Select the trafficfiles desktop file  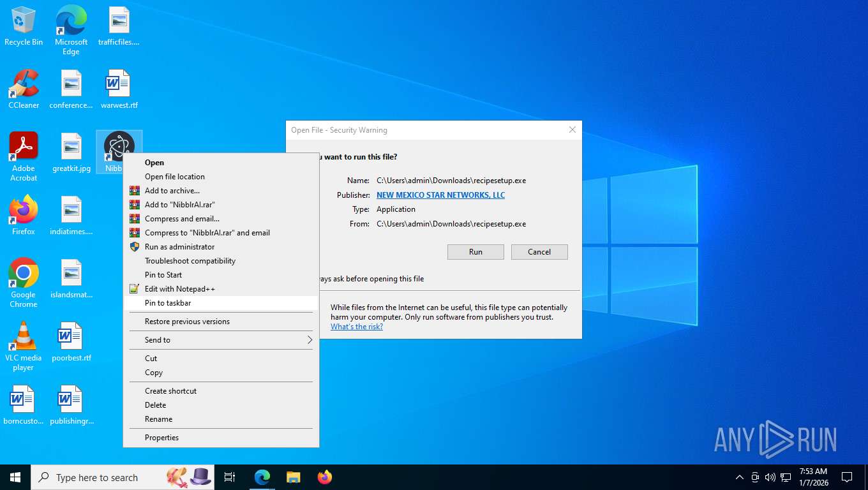(x=119, y=26)
